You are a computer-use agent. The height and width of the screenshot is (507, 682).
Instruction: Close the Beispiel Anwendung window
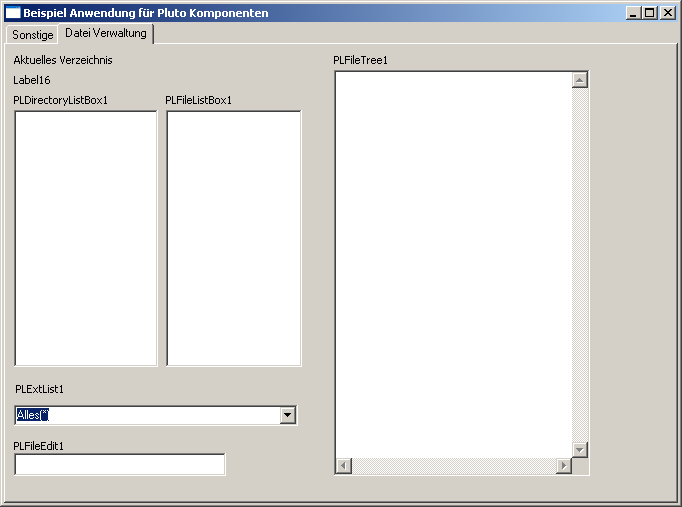(x=667, y=13)
